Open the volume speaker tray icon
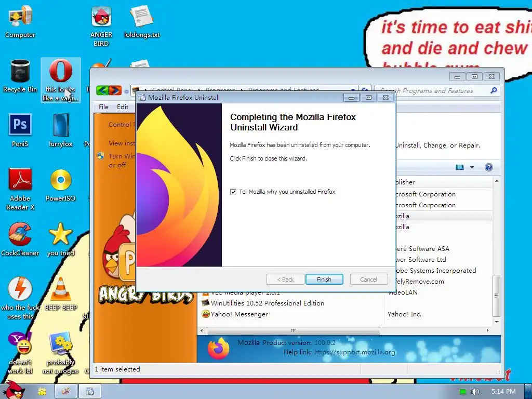The width and height of the screenshot is (532, 399). coord(475,392)
